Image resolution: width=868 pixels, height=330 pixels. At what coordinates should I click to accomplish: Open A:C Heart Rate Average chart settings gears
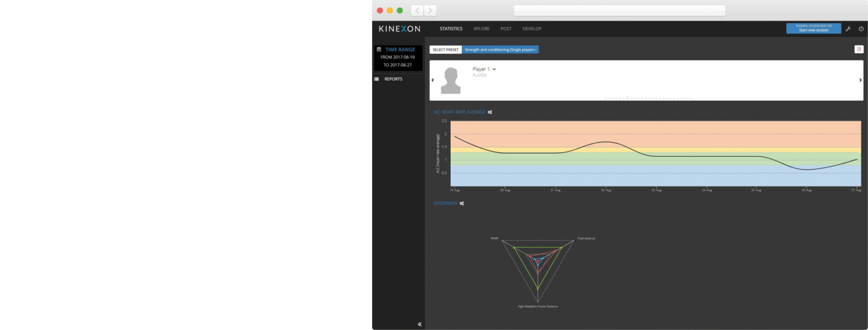click(x=490, y=112)
